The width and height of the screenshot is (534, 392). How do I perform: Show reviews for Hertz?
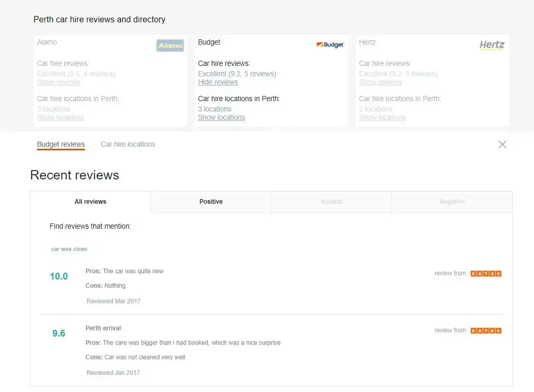click(381, 82)
